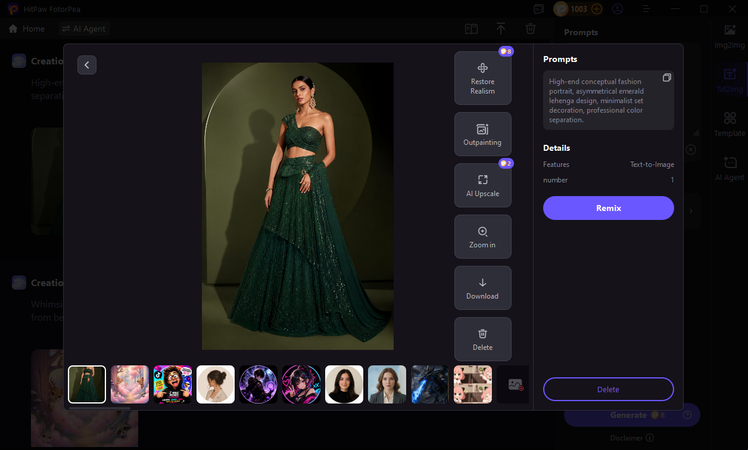Download the generated image
The width and height of the screenshot is (748, 450).
[x=482, y=288]
